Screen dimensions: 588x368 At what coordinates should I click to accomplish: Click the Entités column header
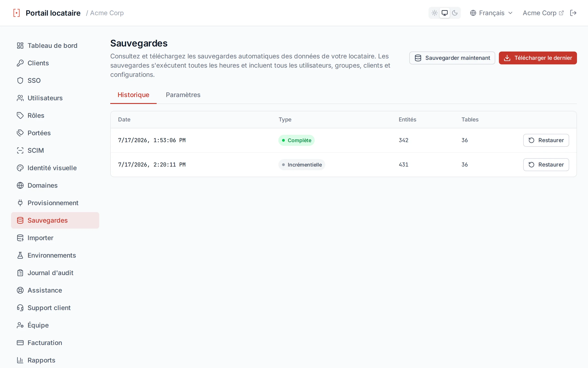coord(407,120)
